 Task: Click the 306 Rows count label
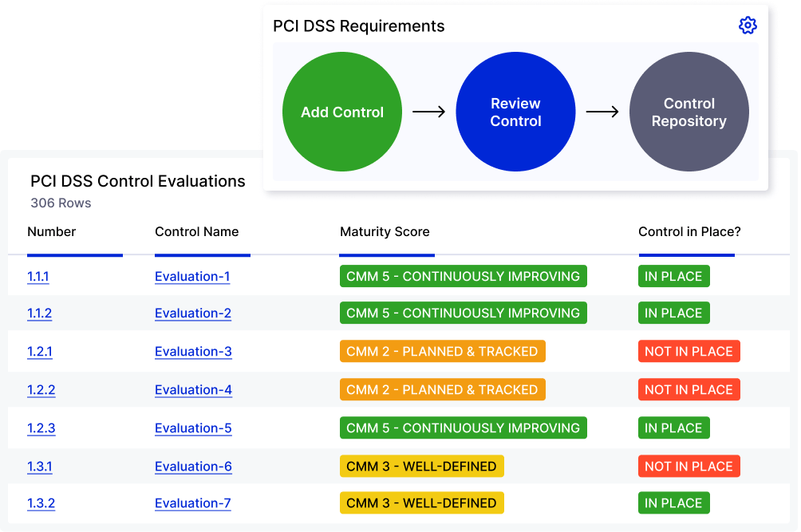pyautogui.click(x=60, y=203)
